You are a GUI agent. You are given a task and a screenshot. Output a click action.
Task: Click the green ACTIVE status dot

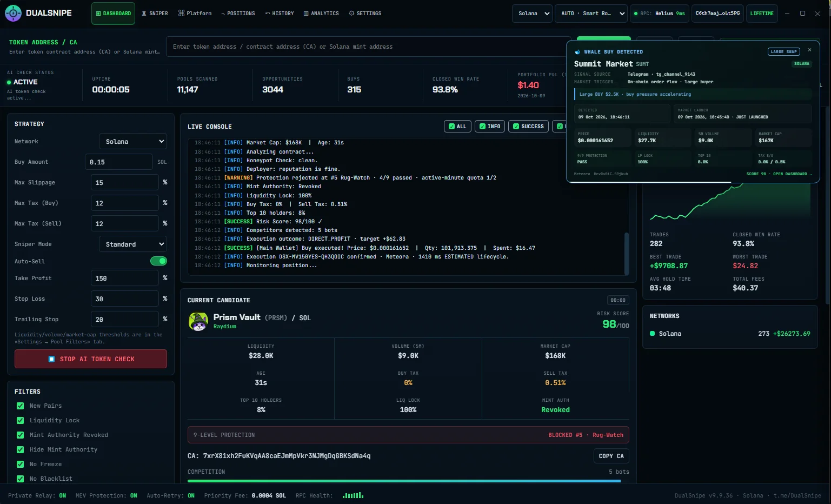pyautogui.click(x=9, y=82)
